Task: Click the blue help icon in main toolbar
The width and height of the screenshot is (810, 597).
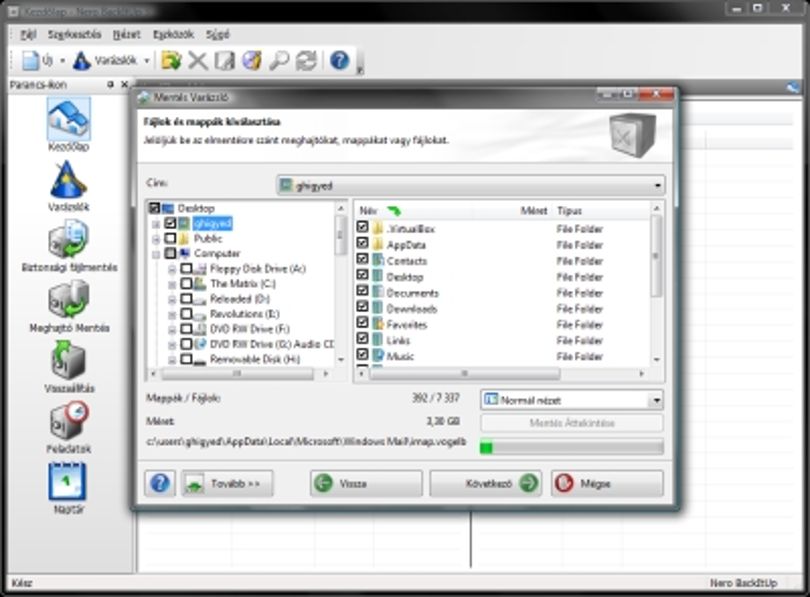Action: click(x=339, y=60)
